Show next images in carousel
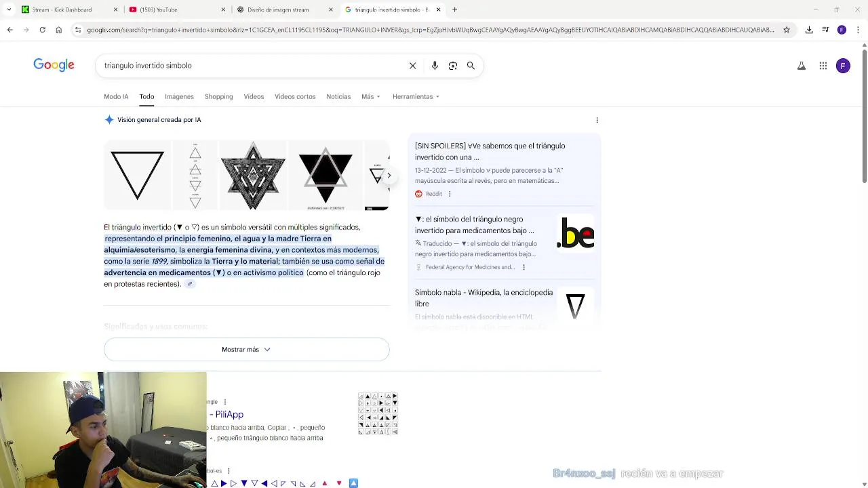The height and width of the screenshot is (488, 868). point(389,176)
